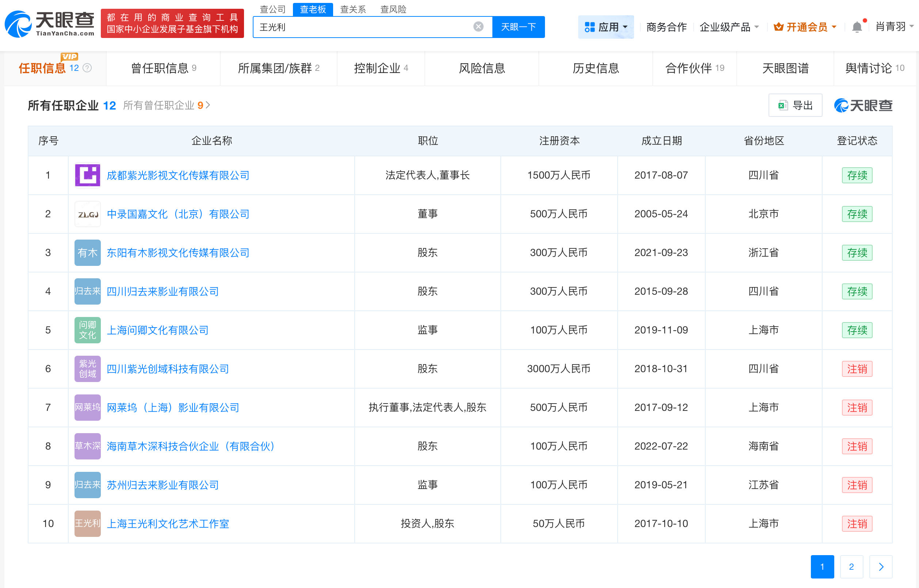
Task: Go to pagination page 2
Action: tap(851, 566)
